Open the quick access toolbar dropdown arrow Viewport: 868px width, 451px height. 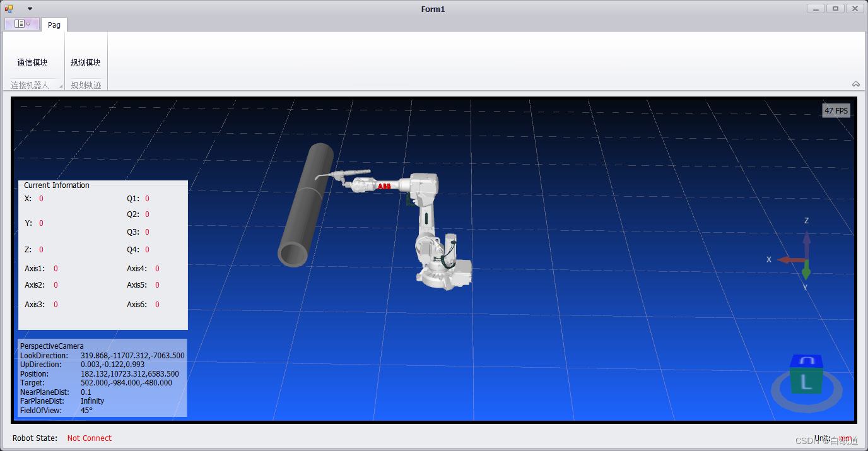30,9
